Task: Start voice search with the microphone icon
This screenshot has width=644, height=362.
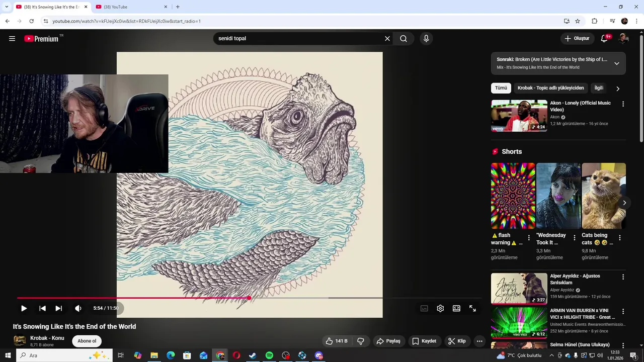Action: click(426, 39)
